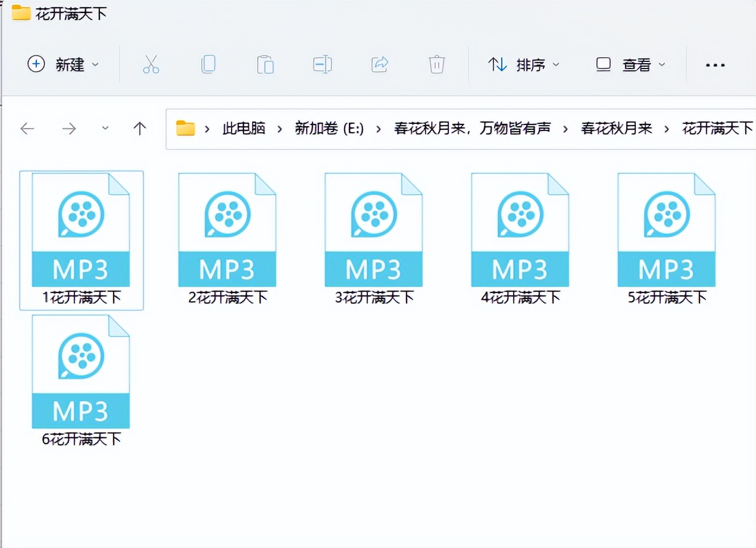756x548 pixels.
Task: Click the Cut scissors icon
Action: [151, 64]
